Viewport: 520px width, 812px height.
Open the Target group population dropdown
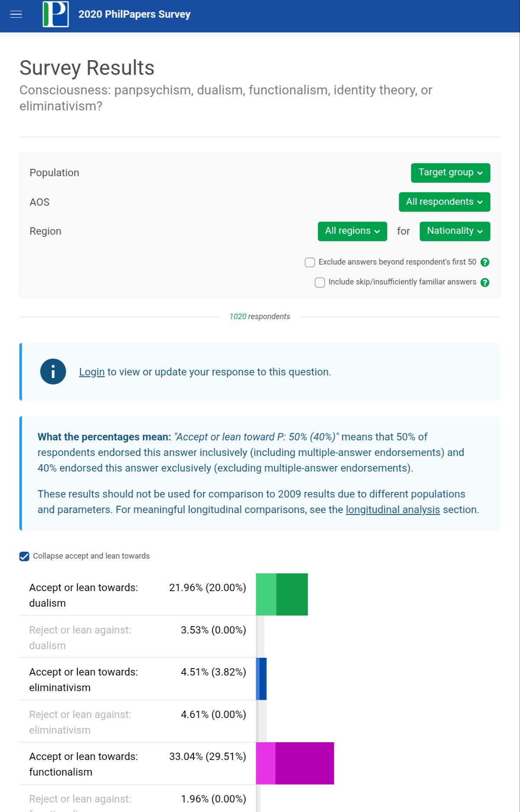(x=450, y=173)
